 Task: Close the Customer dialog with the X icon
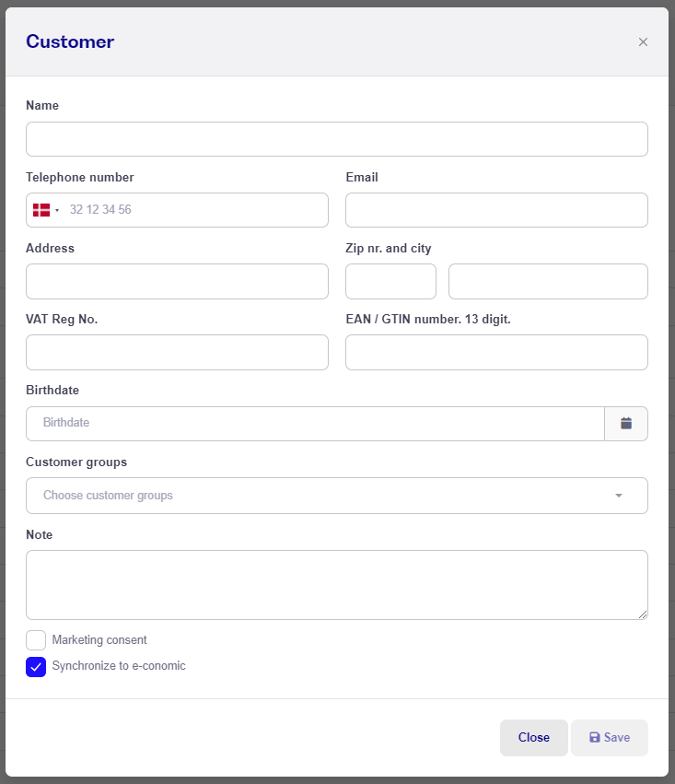coord(643,42)
